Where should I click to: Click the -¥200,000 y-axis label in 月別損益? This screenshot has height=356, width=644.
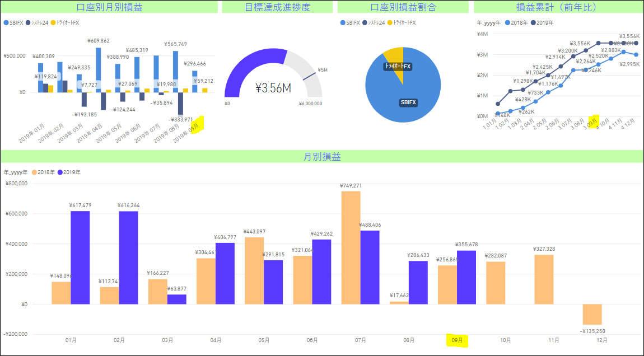(x=16, y=334)
